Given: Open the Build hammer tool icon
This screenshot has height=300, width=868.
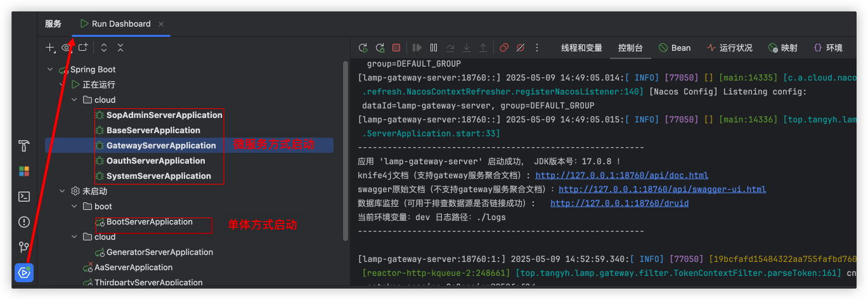Looking at the screenshot, I should click(x=24, y=145).
